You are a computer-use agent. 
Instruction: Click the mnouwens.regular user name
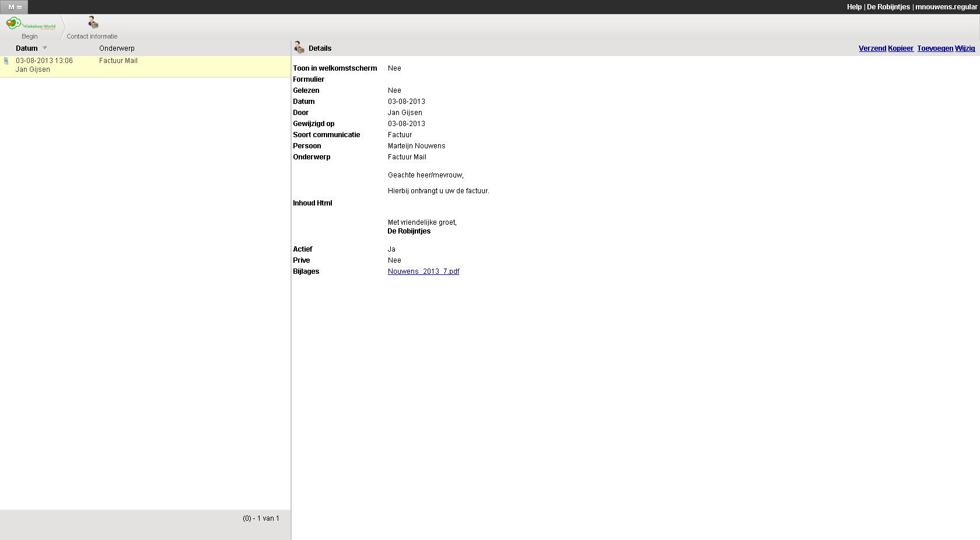point(946,7)
